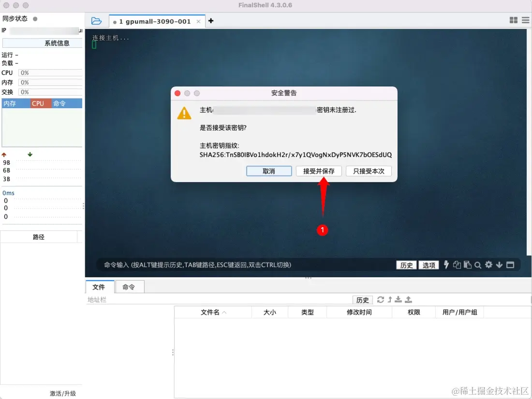Open the connection manager folder icon

pos(96,21)
